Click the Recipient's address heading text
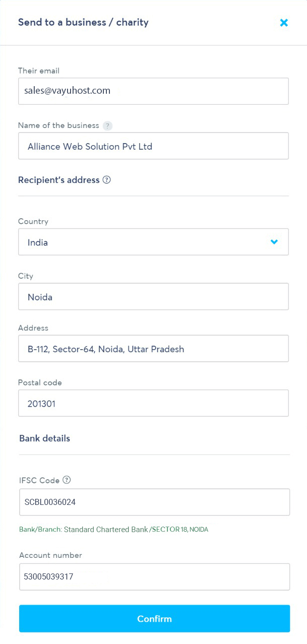 click(x=58, y=180)
